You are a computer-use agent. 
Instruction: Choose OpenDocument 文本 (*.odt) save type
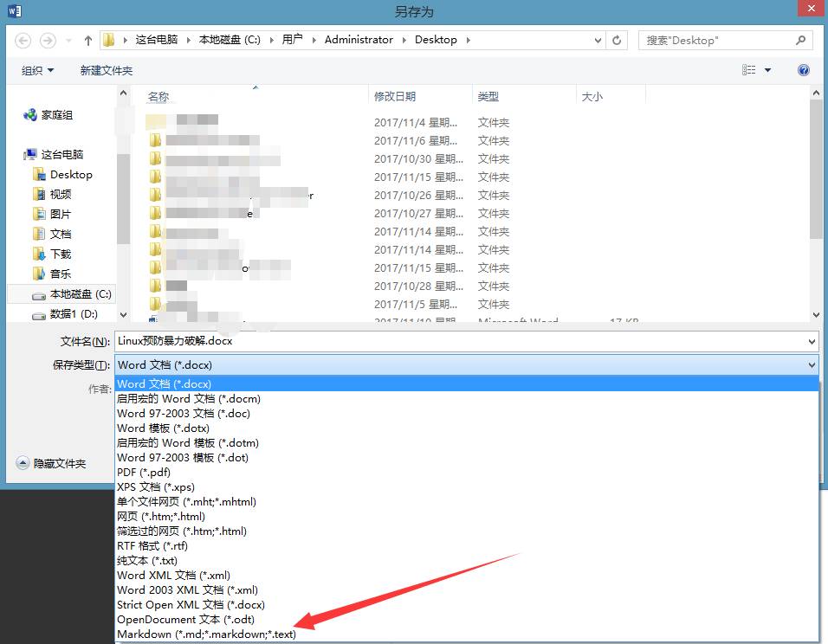coord(467,620)
